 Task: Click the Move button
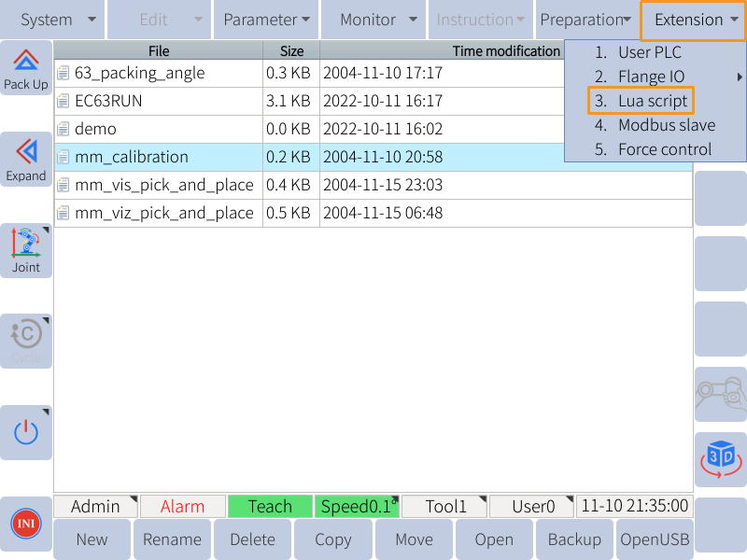click(x=414, y=539)
